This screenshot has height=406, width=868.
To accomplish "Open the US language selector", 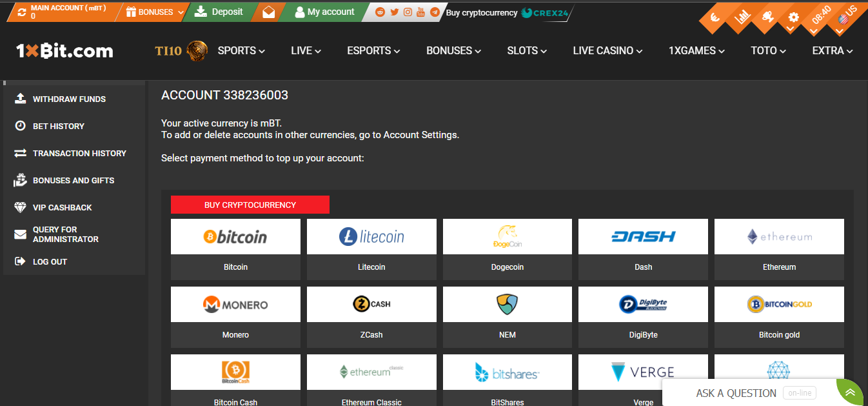I will [x=845, y=17].
